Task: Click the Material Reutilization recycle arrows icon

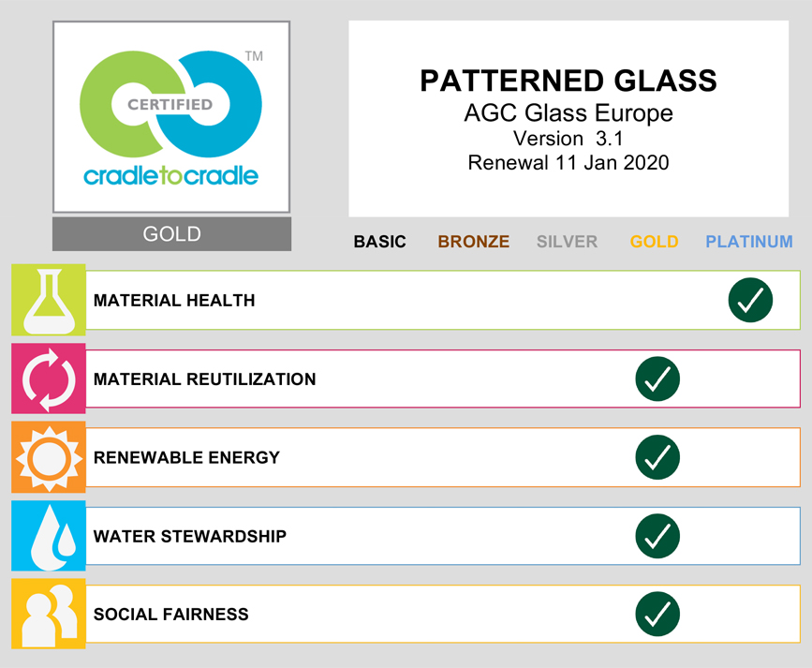Action: [x=49, y=379]
